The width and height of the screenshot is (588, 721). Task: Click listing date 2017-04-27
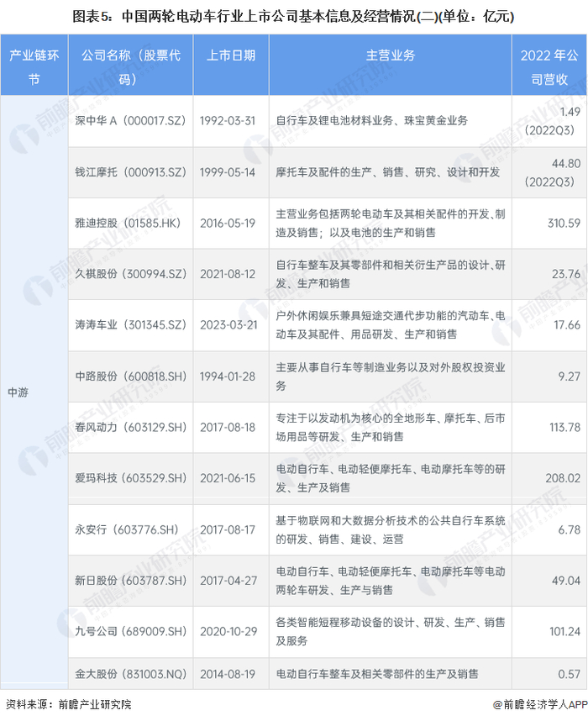coord(228,581)
